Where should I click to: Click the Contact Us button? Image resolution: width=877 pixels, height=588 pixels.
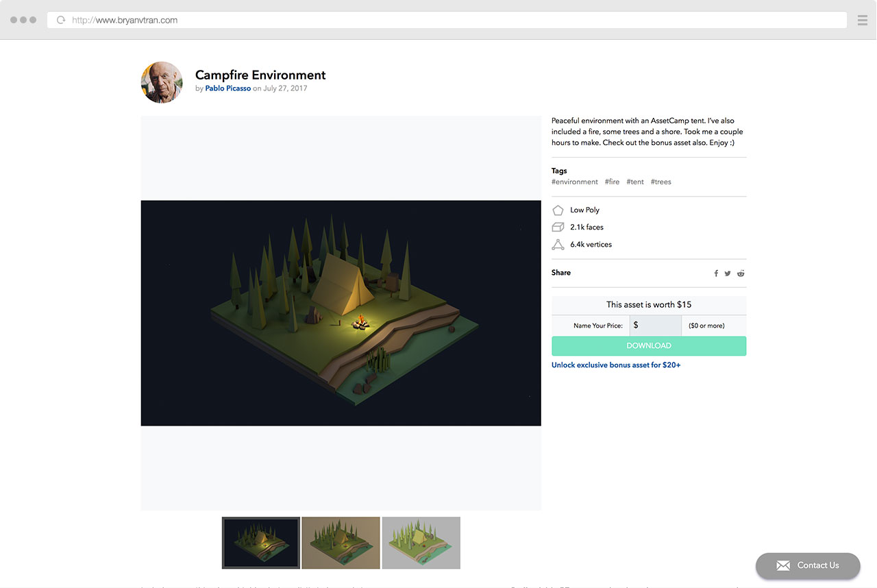click(x=808, y=565)
